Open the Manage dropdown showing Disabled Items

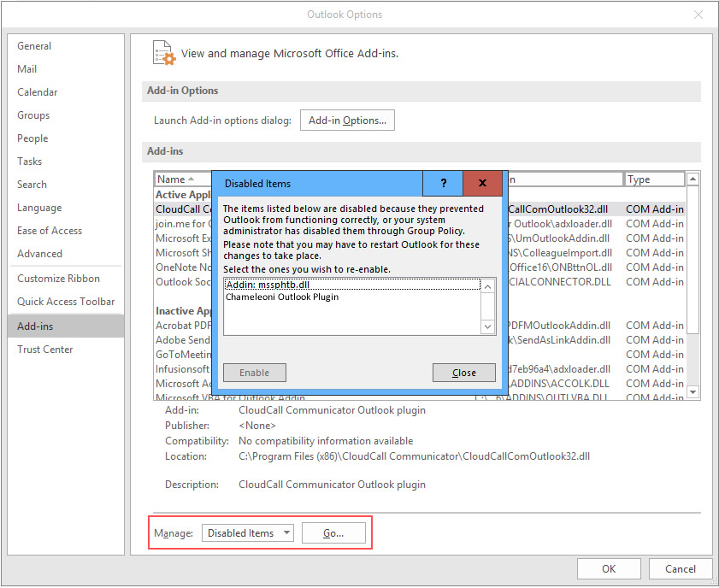[248, 533]
